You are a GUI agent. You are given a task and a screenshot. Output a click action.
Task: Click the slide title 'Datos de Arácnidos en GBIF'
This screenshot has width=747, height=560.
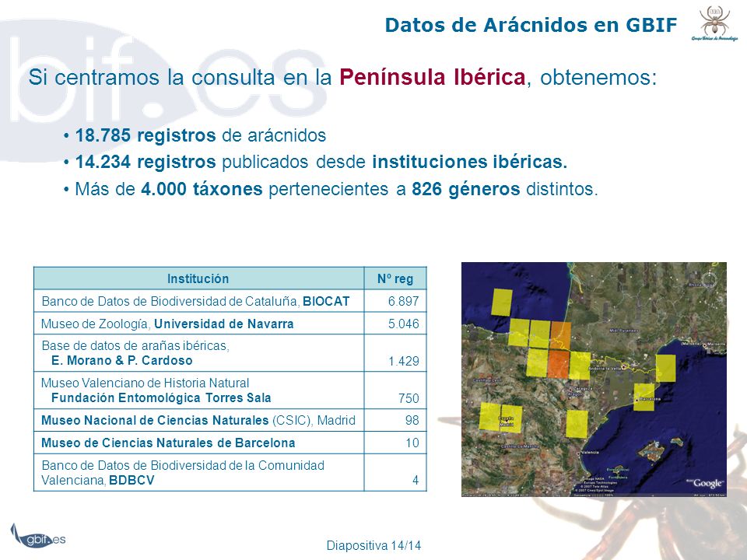(531, 25)
